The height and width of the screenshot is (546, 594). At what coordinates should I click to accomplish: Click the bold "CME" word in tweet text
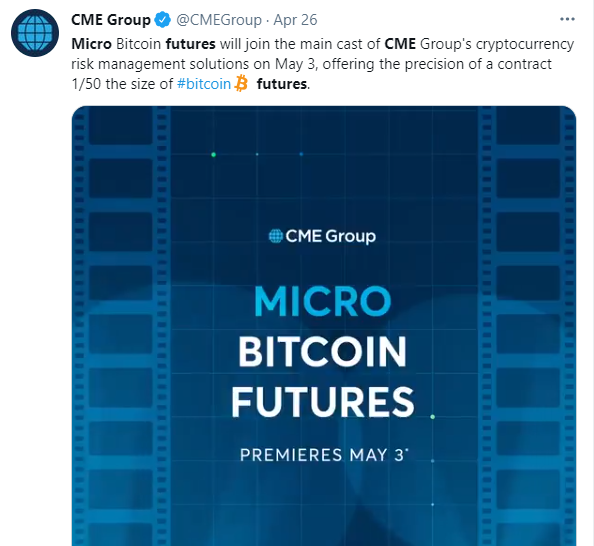point(400,44)
